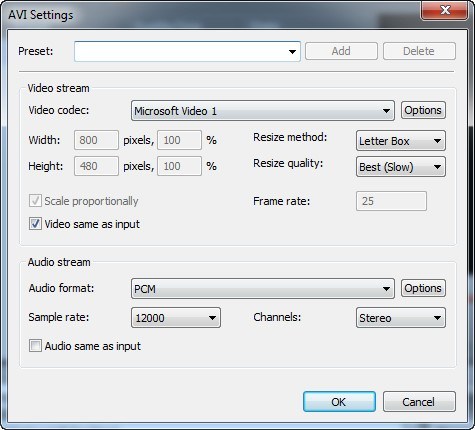Open the Preset dropdown list
The width and height of the screenshot is (475, 430).
[187, 51]
